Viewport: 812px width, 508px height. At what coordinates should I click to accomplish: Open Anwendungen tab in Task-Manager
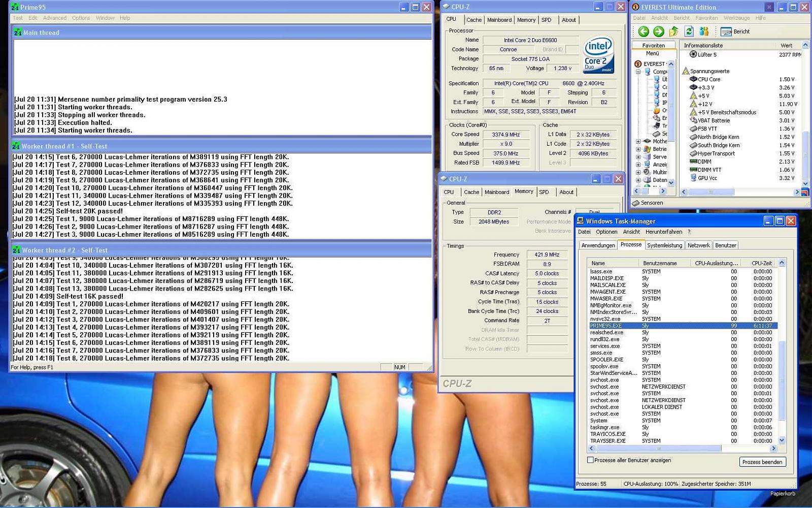point(598,245)
